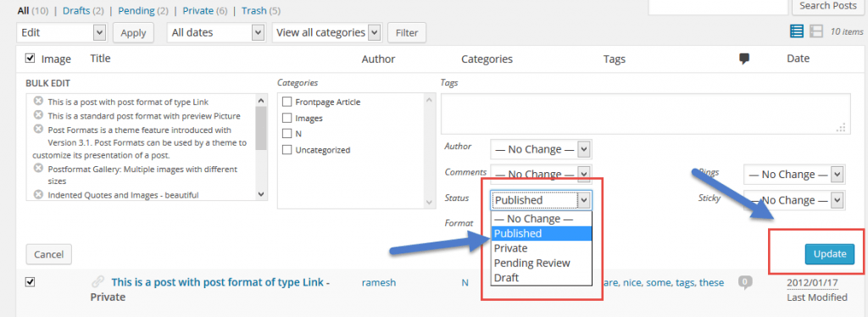Screen dimensions: 868x317
Task: Select Draft in Status list
Action: pos(542,278)
